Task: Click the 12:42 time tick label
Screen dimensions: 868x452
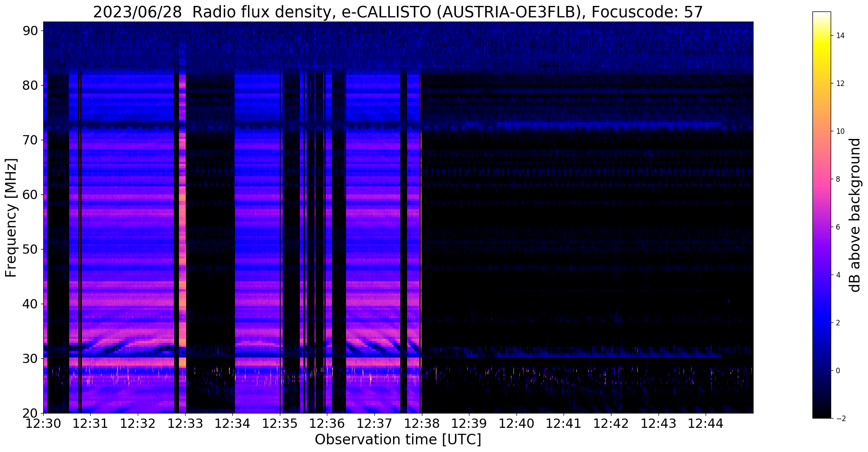Action: pyautogui.click(x=611, y=423)
